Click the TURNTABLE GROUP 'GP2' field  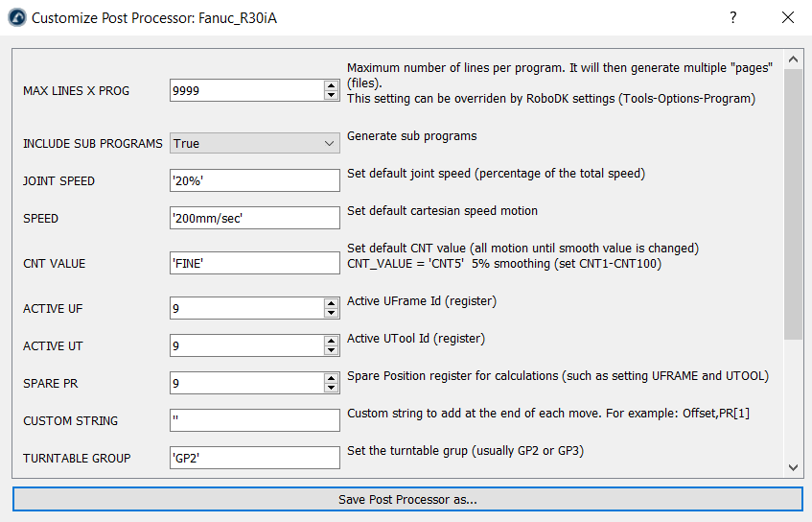point(254,458)
